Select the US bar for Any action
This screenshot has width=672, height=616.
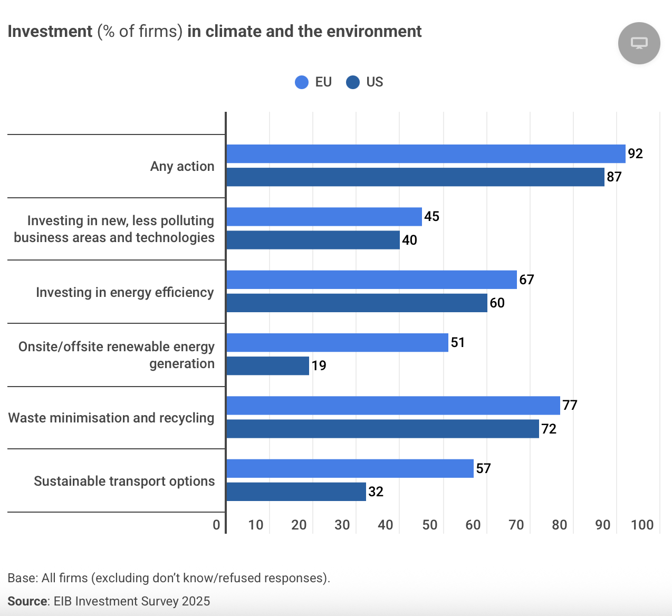click(415, 177)
